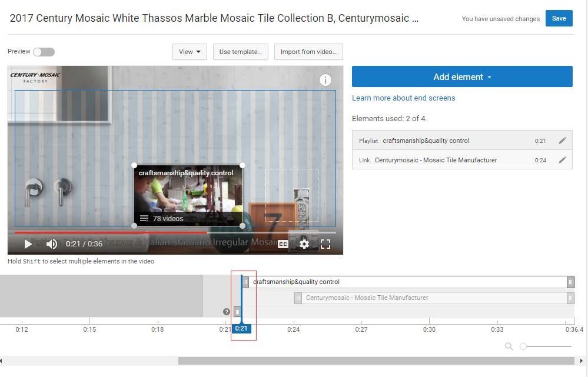This screenshot has width=588, height=377.
Task: Toggle the Preview switch
Action: (x=44, y=52)
